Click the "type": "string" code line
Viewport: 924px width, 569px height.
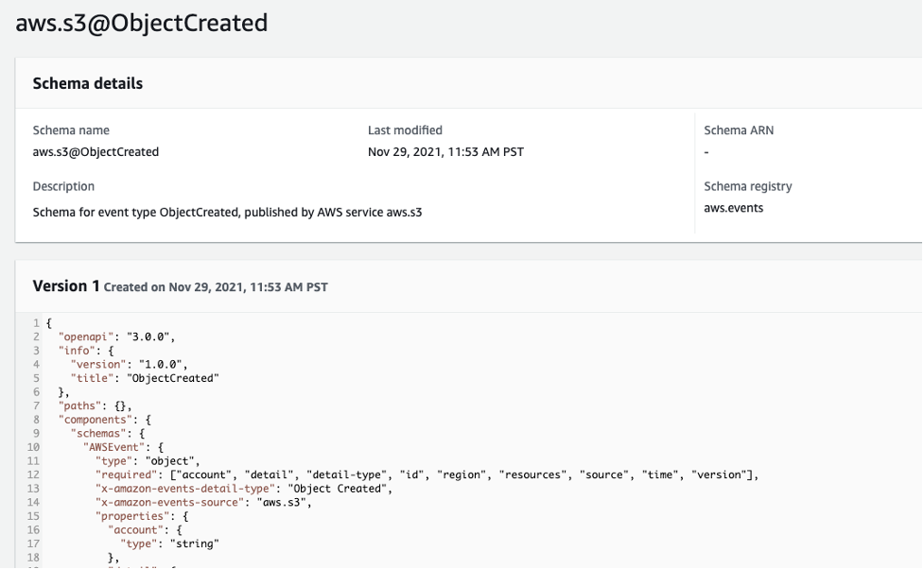[169, 543]
